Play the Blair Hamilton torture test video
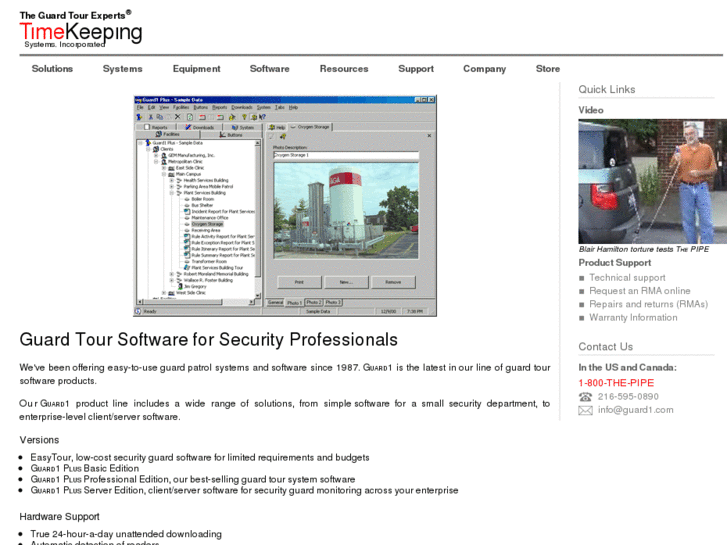 click(652, 181)
